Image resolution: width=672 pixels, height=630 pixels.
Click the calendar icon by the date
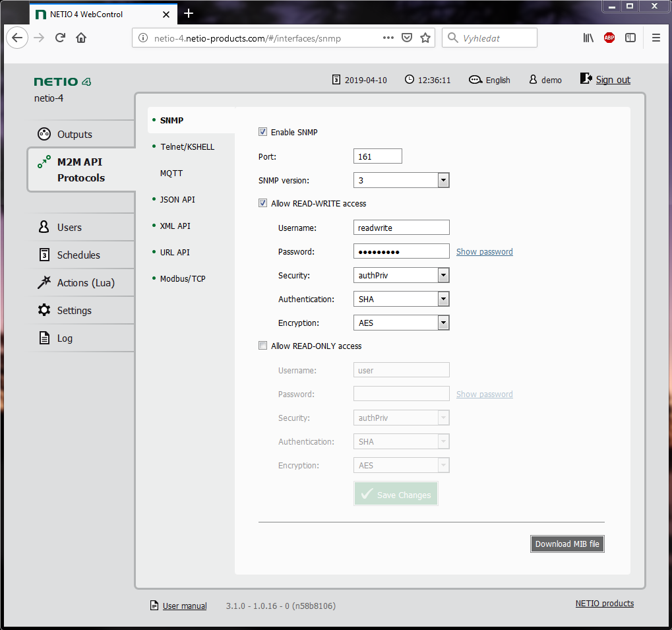[x=336, y=80]
